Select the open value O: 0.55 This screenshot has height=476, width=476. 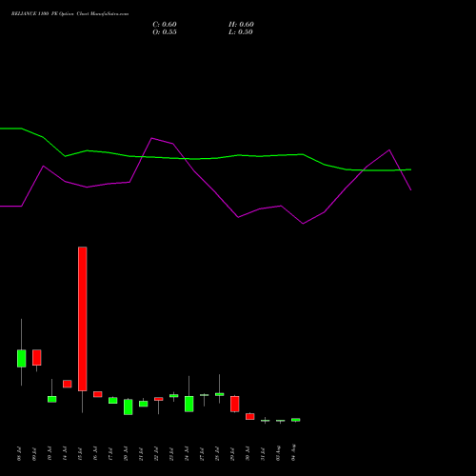pos(165,32)
